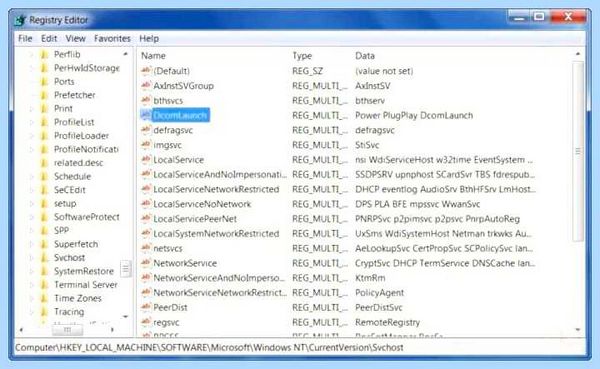Select the LocalServiceAndNoImpersonation value name

(x=220, y=174)
